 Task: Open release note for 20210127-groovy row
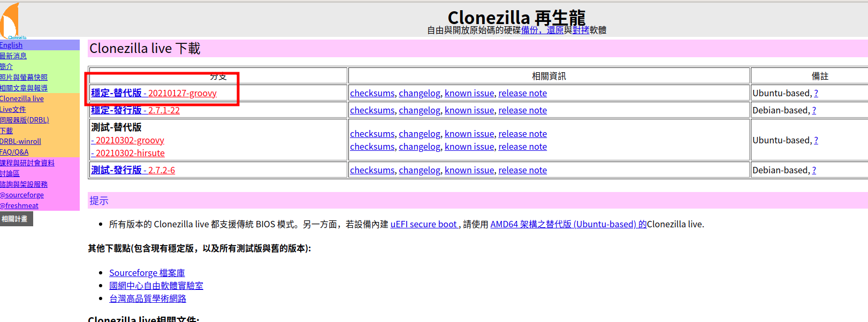(x=522, y=93)
